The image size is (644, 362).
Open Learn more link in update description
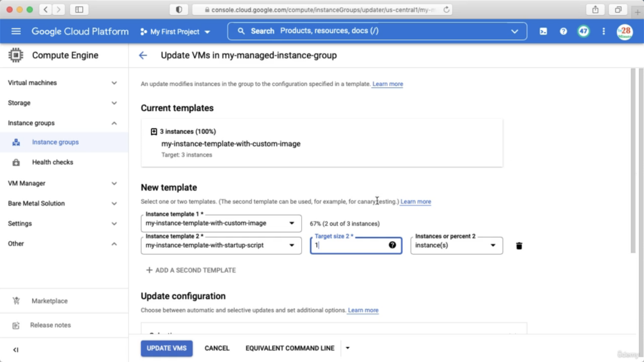388,84
